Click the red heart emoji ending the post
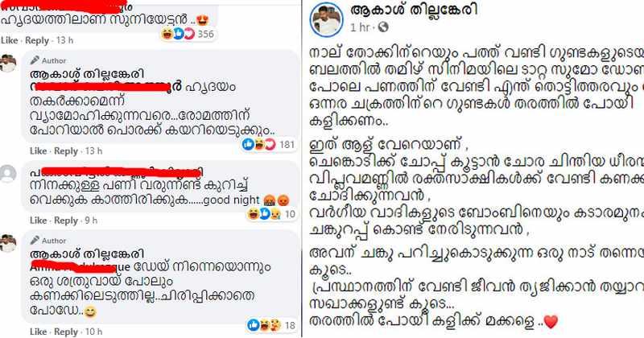This screenshot has width=644, height=338. tap(551, 321)
